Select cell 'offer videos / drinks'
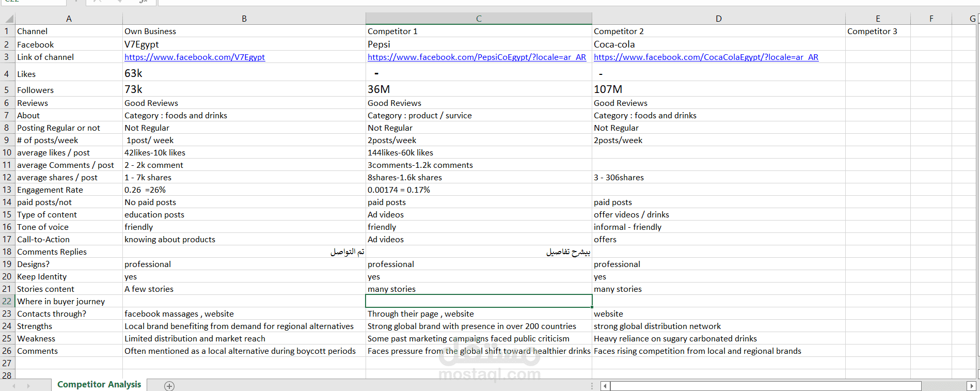The image size is (980, 391). tap(719, 215)
